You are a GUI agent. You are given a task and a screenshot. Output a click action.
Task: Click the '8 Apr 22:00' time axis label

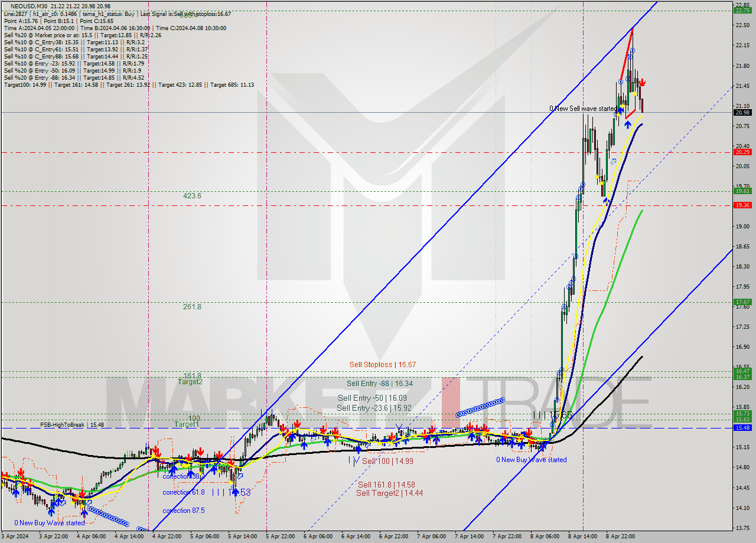click(621, 537)
